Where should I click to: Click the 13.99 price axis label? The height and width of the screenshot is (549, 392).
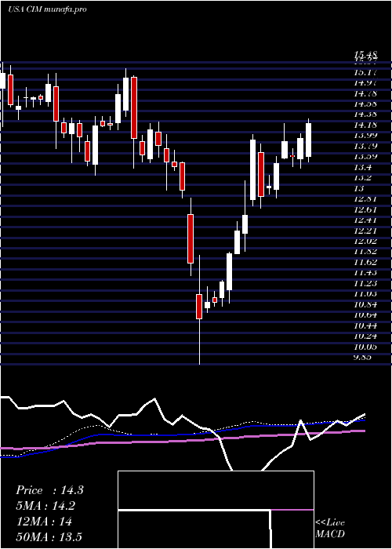click(365, 136)
